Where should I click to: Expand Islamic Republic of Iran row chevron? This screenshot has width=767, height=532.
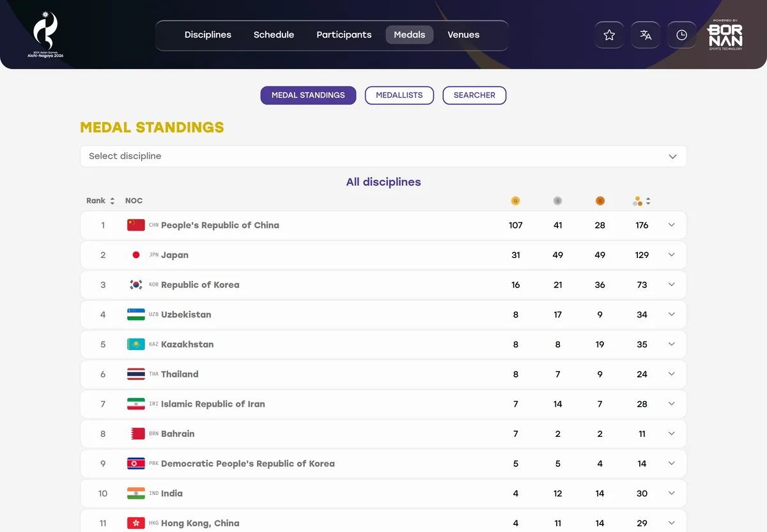[672, 404]
